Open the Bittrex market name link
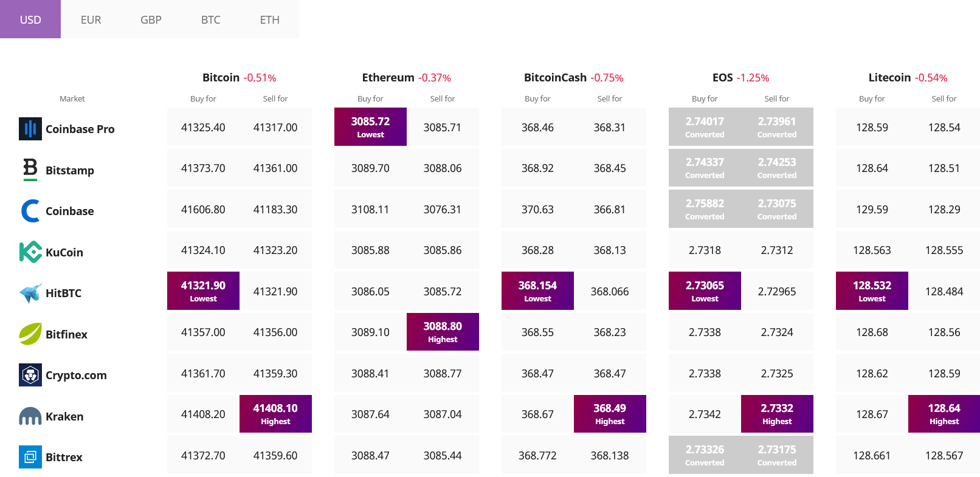This screenshot has width=980, height=477. coord(64,457)
